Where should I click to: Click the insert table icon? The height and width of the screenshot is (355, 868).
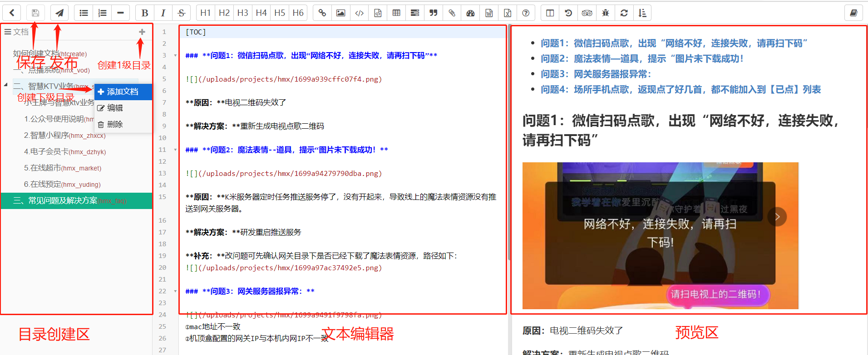tap(396, 13)
